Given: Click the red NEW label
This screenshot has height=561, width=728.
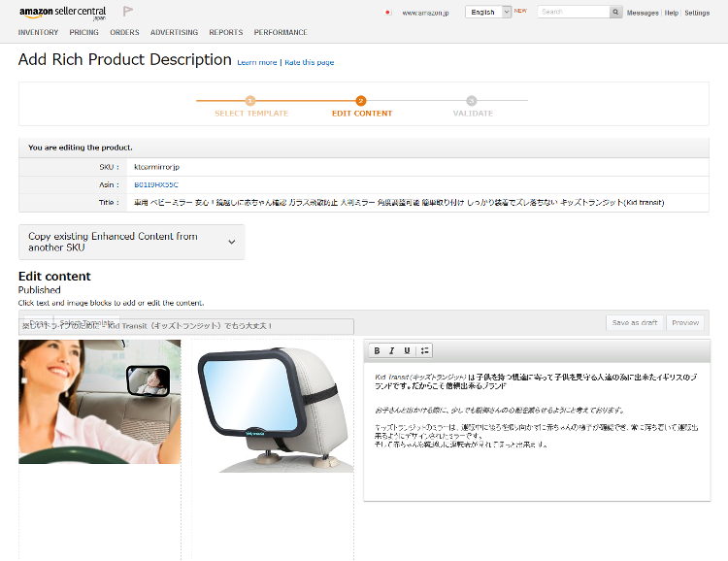Looking at the screenshot, I should click(520, 11).
